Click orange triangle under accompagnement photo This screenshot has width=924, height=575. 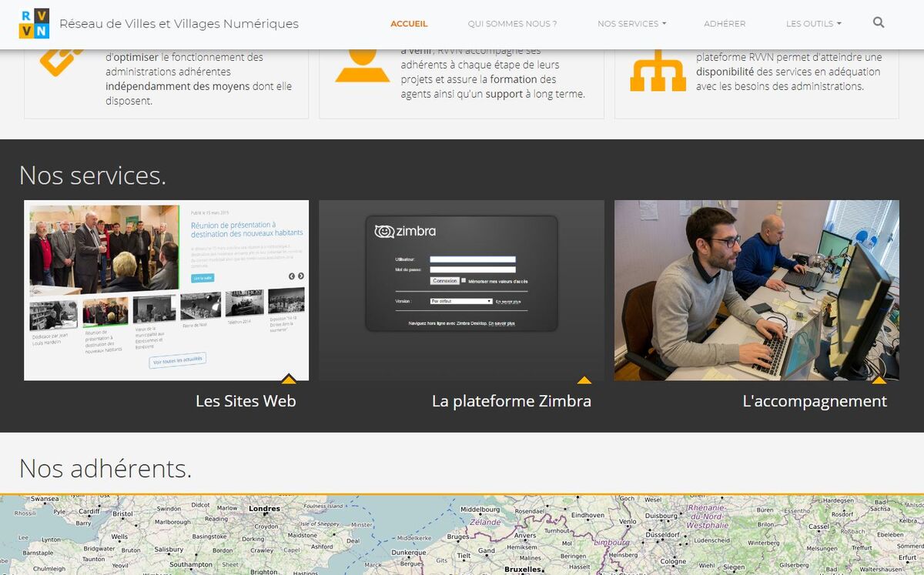point(879,379)
